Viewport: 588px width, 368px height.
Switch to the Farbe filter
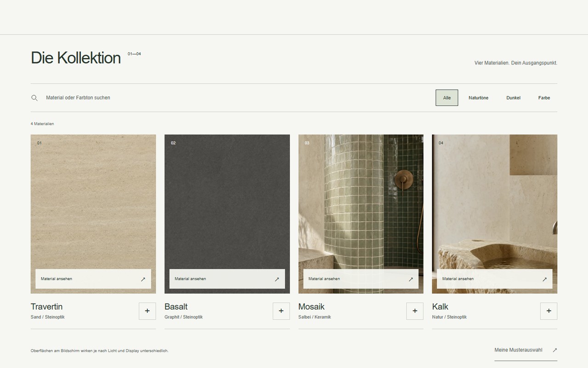click(544, 98)
